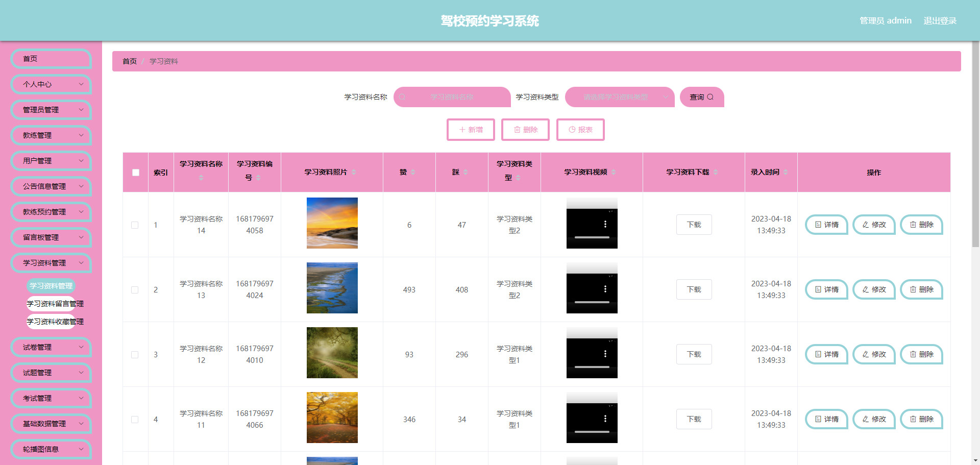Click 详情 for 学习资料名称14
The height and width of the screenshot is (465, 980).
pos(826,225)
